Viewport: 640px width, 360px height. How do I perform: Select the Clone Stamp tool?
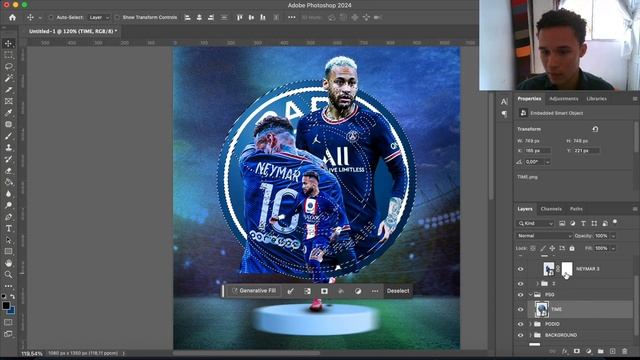[x=9, y=147]
